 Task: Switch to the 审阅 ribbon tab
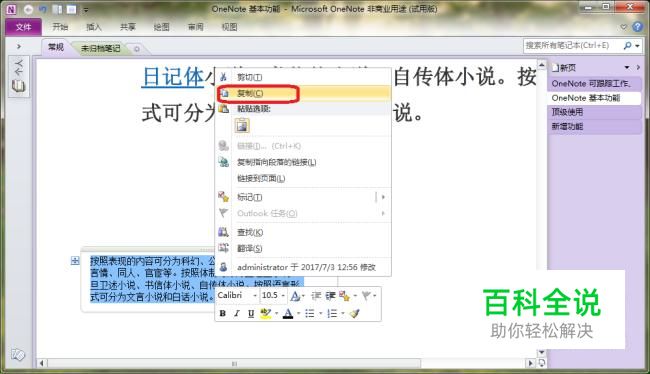point(195,27)
